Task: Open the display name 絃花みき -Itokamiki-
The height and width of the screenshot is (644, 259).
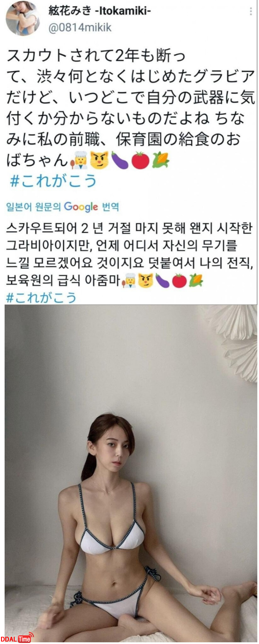Action: click(100, 11)
